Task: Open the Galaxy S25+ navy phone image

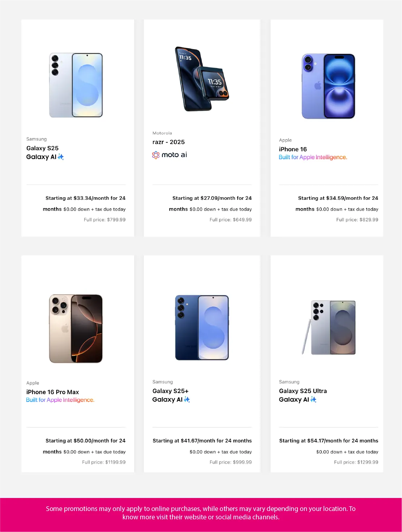Action: (202, 328)
